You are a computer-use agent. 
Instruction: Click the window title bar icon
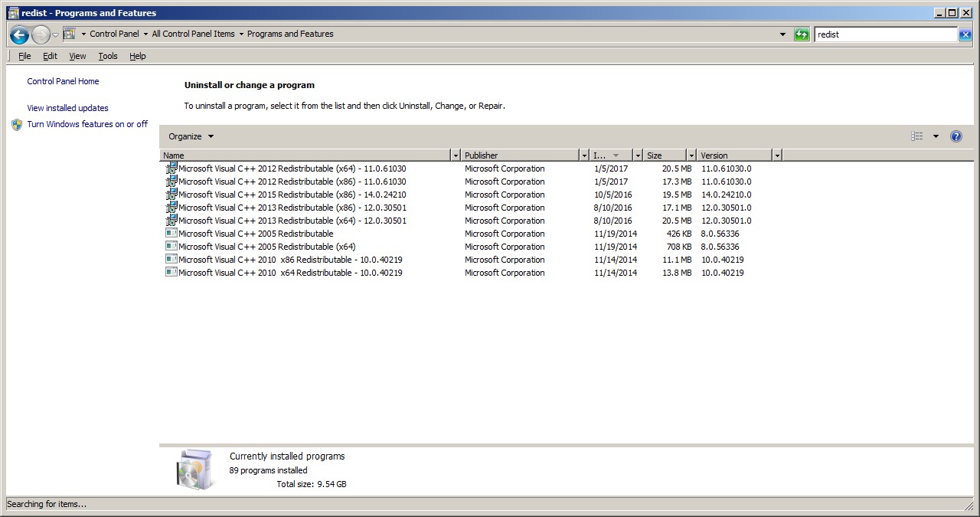point(13,12)
